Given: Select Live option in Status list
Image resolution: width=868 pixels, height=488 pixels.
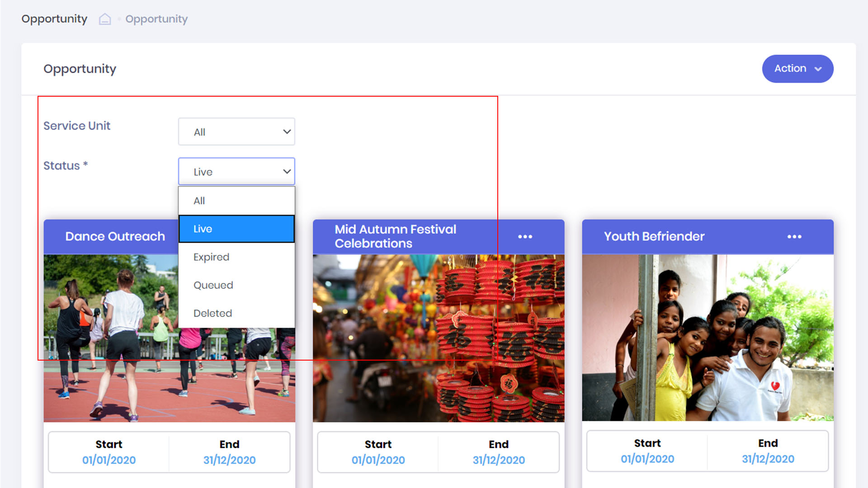Looking at the screenshot, I should coord(236,229).
